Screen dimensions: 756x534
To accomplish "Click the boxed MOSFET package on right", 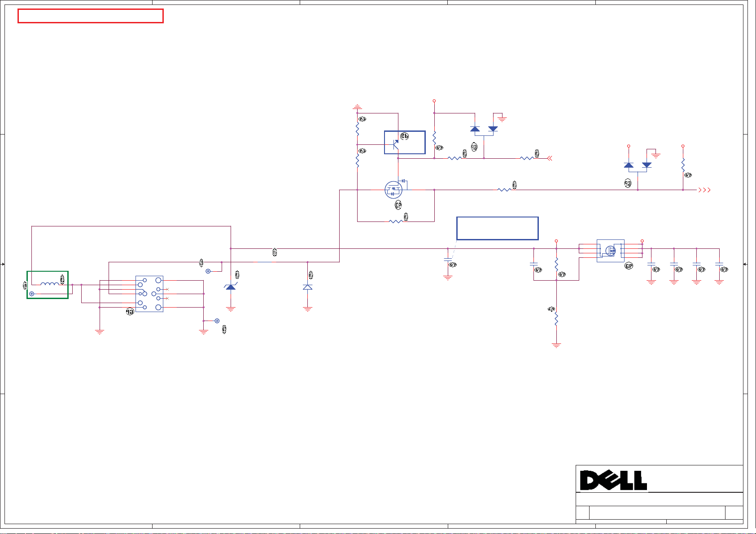I will coord(610,251).
